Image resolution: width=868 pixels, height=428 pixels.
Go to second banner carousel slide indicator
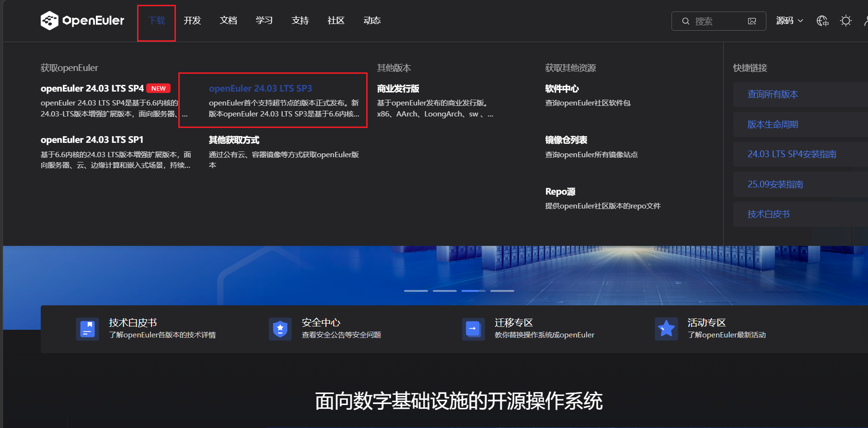tap(445, 291)
